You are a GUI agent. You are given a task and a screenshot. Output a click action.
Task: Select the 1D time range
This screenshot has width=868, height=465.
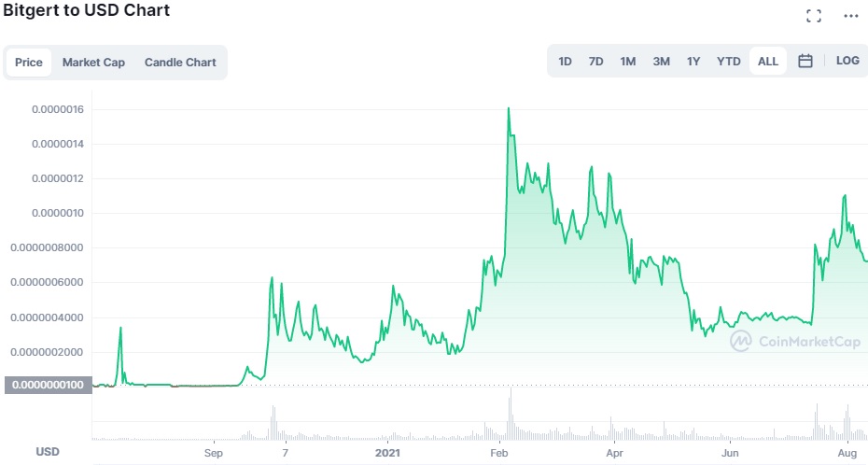point(565,62)
